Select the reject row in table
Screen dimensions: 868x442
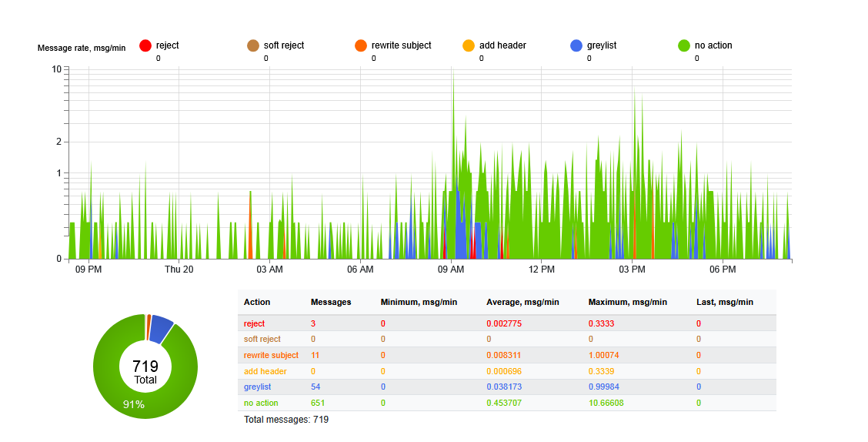tap(254, 323)
